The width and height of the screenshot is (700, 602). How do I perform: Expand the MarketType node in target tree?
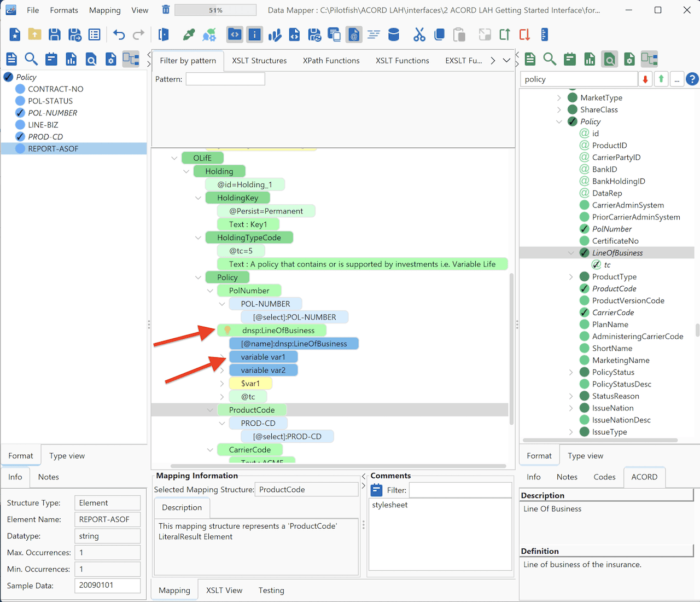tap(559, 97)
